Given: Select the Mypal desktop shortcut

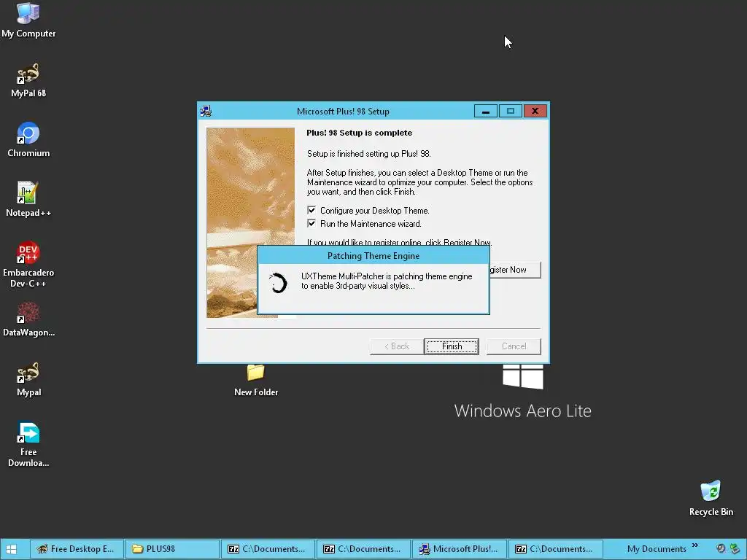Looking at the screenshot, I should pos(28,379).
